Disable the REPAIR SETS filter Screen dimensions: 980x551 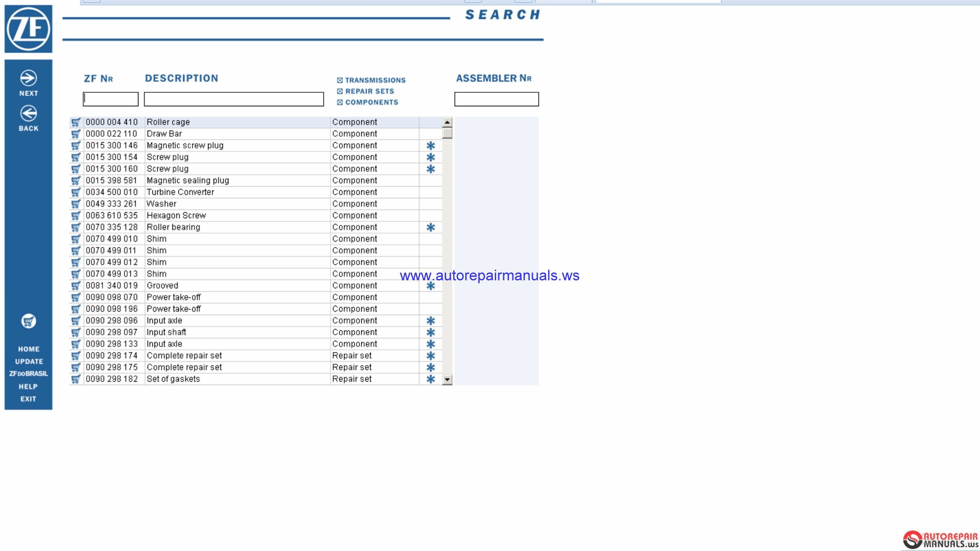point(339,91)
